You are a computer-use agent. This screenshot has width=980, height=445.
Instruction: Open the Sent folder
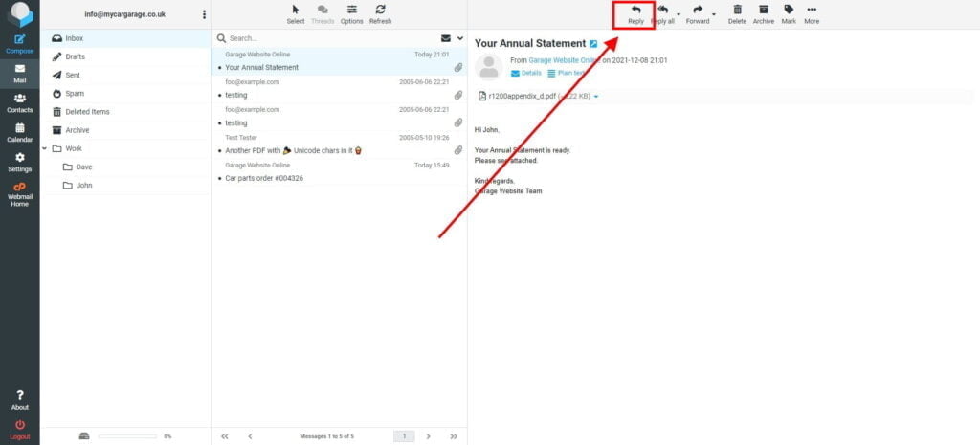(x=125, y=75)
